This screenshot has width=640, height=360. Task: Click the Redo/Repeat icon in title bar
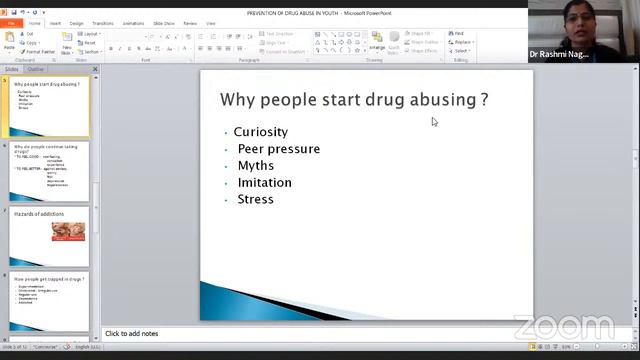(35, 13)
